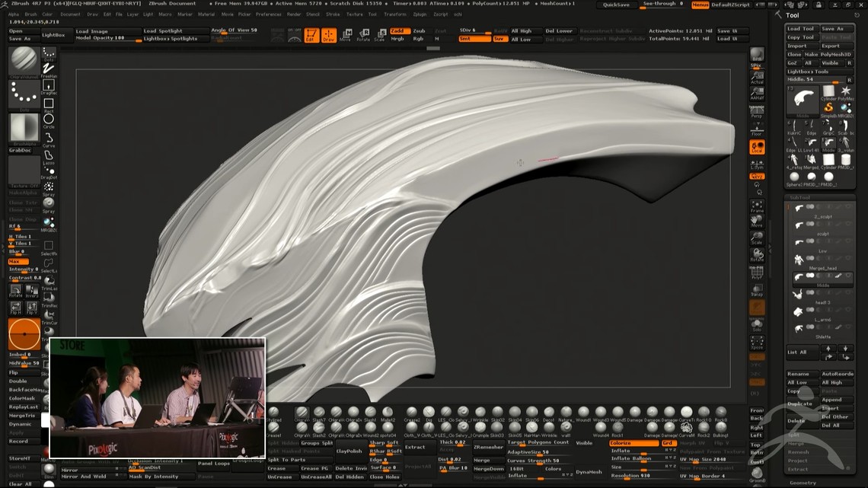Open the brush alpha thumbnail
Image resolution: width=868 pixels, height=488 pixels.
(24, 129)
